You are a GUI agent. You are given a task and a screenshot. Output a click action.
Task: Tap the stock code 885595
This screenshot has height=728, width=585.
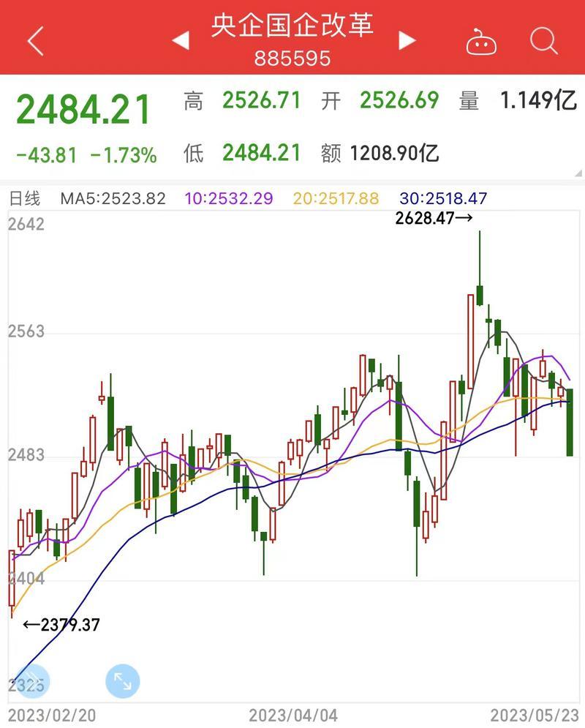coord(292,58)
